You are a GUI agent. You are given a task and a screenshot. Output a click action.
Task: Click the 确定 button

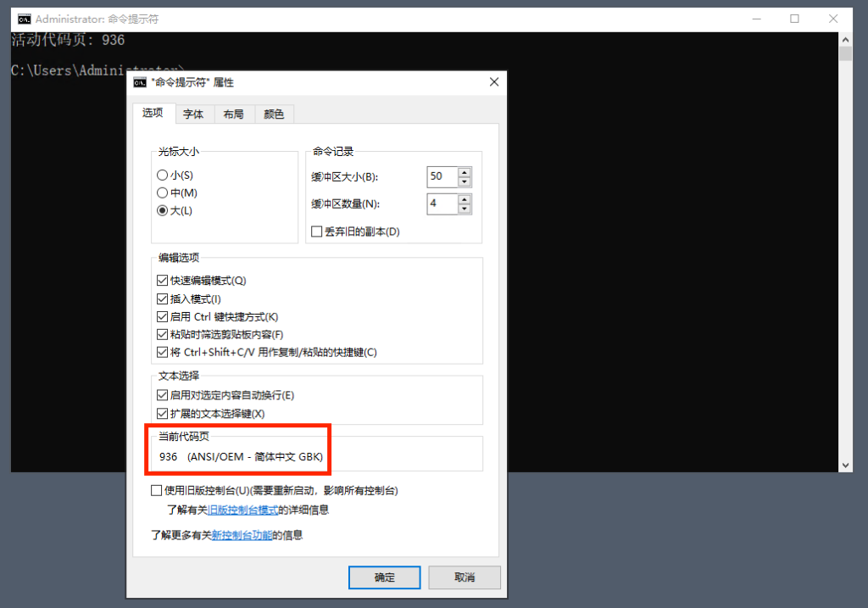[384, 577]
